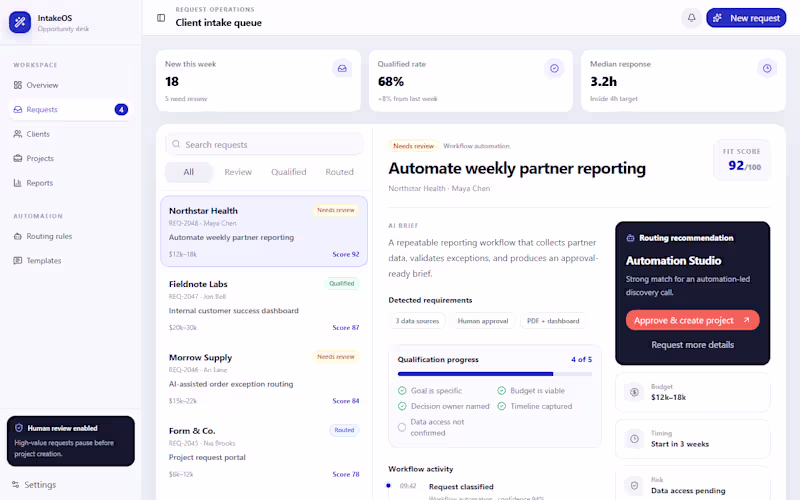Click the 4 of 5 progress count
This screenshot has width=800, height=500.
[x=582, y=360]
